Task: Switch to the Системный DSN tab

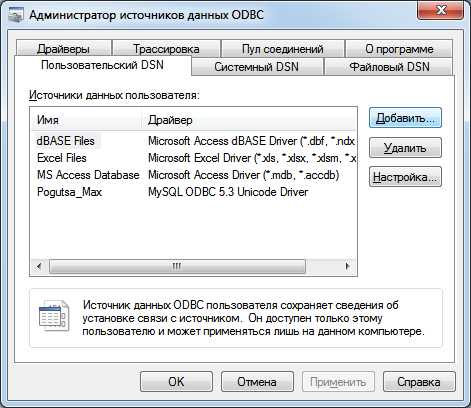Action: tap(256, 67)
